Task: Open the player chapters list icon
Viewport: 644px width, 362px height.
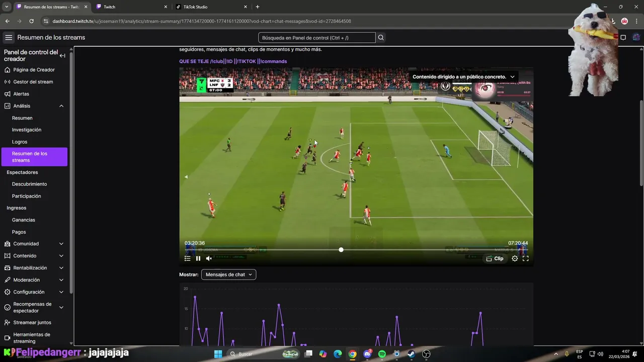Action: 187,258
